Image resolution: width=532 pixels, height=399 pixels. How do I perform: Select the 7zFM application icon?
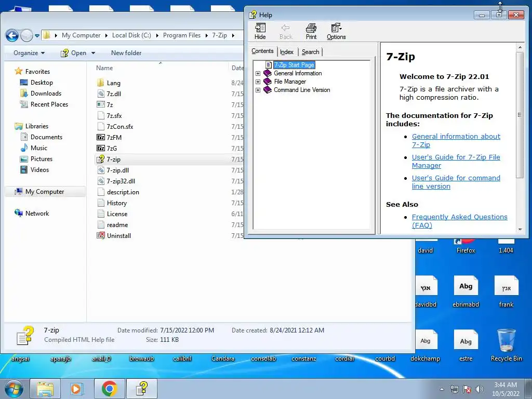point(101,137)
